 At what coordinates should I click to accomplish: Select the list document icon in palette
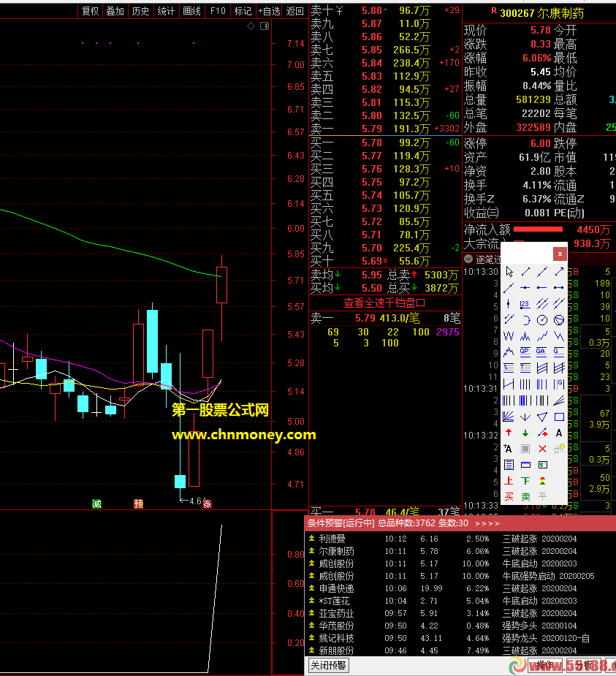pyautogui.click(x=509, y=465)
